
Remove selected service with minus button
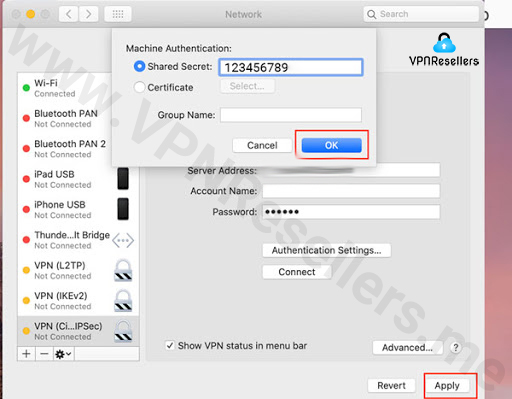click(x=44, y=354)
